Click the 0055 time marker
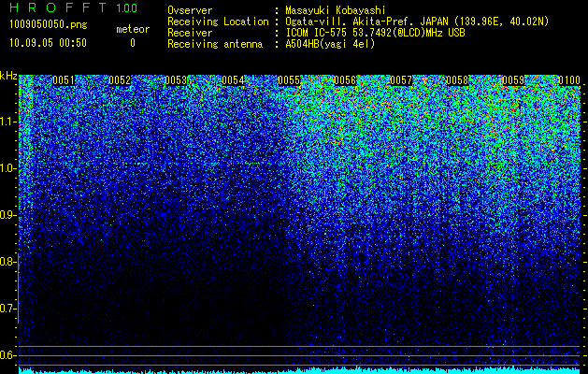Screen dimensions: 588x374 click(x=289, y=80)
